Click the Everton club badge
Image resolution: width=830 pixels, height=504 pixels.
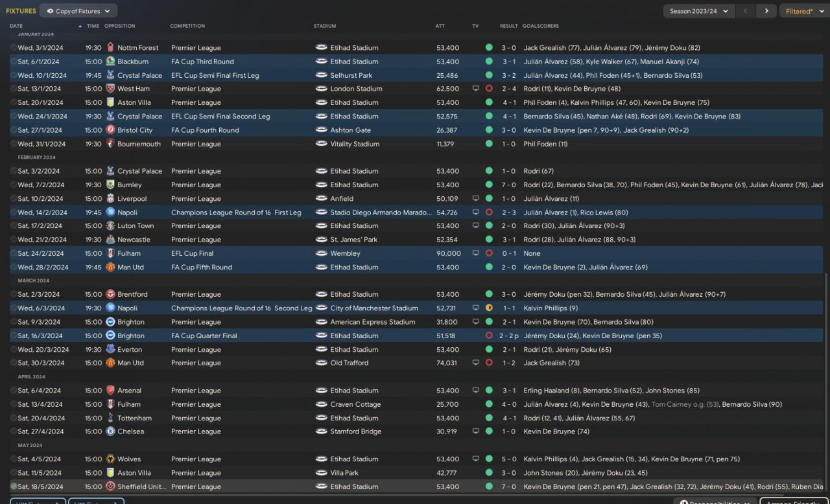tap(110, 350)
